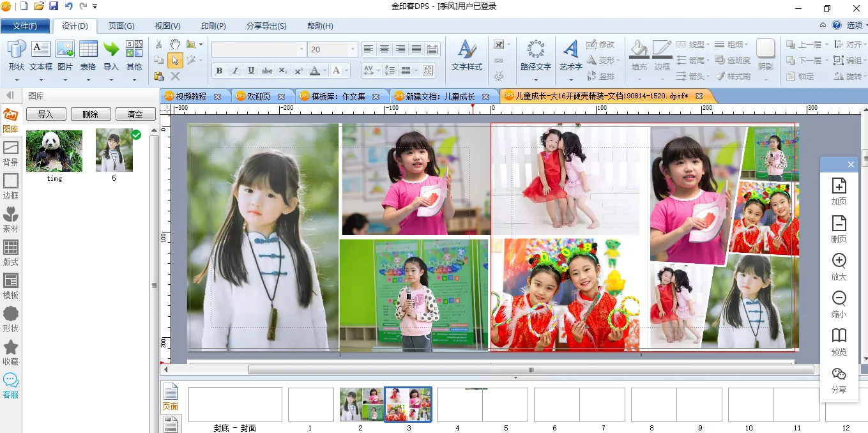Image resolution: width=868 pixels, height=433 pixels.
Task: Toggle italic text formatting
Action: (x=235, y=71)
